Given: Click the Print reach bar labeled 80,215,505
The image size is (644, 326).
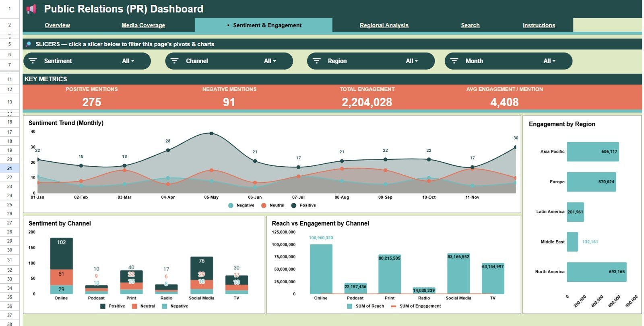Looking at the screenshot, I should (390, 274).
